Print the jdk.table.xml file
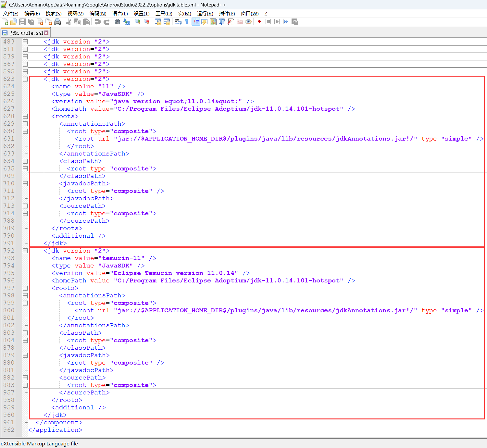 click(x=58, y=22)
